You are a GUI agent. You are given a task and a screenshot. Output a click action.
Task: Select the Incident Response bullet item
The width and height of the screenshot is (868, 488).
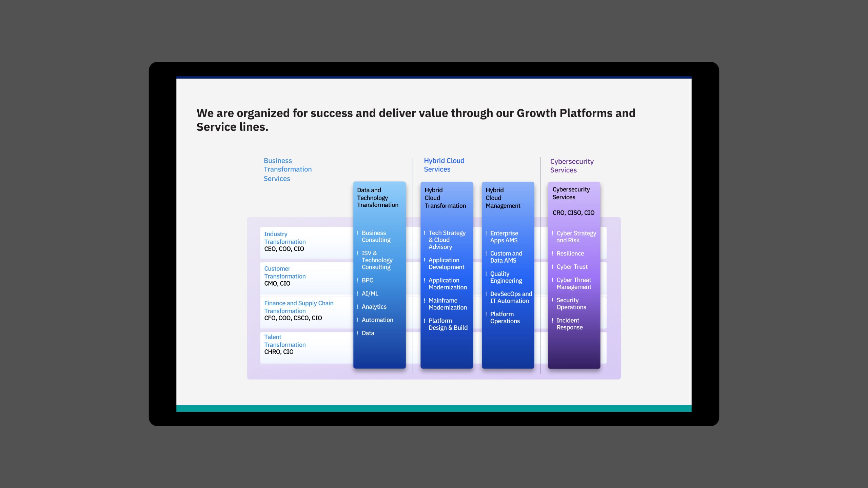coord(569,324)
